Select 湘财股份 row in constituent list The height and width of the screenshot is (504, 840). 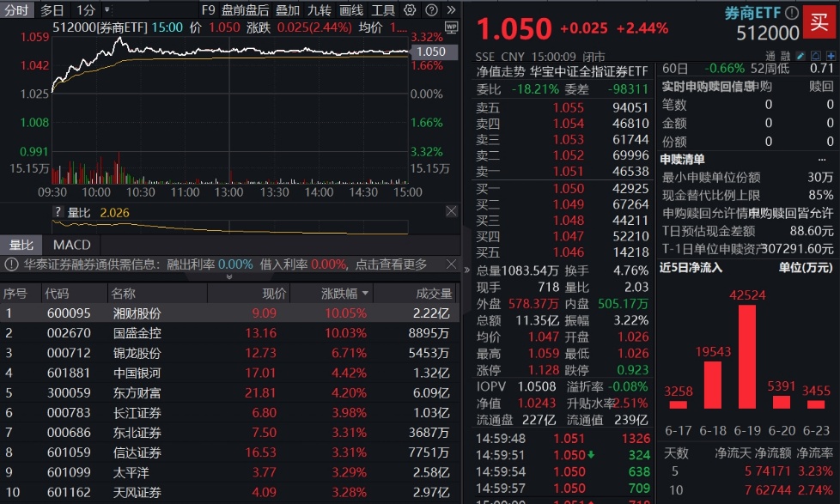click(x=230, y=313)
